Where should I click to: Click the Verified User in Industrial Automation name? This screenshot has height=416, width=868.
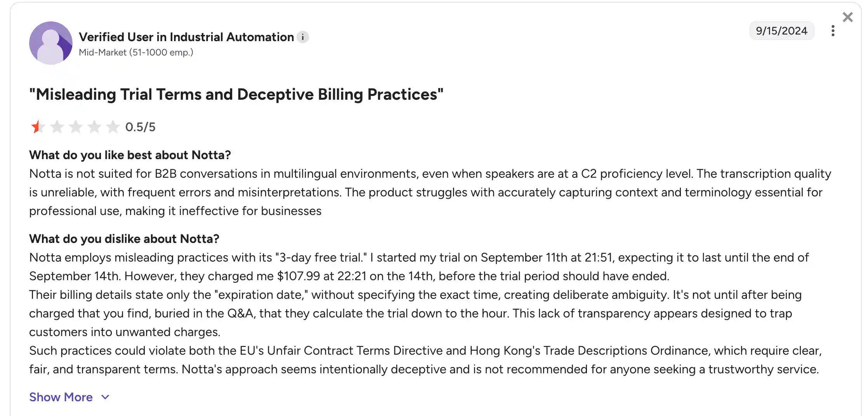click(x=186, y=37)
